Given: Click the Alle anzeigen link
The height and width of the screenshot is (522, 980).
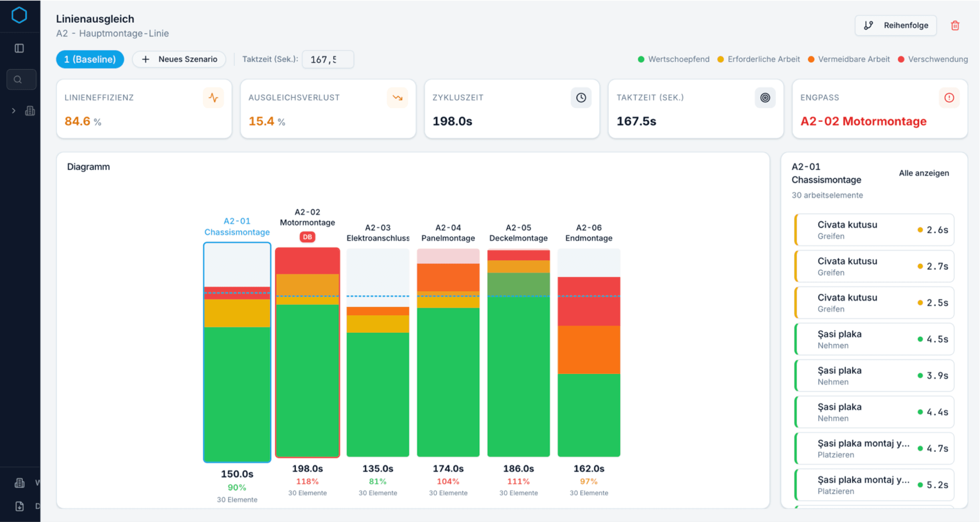Looking at the screenshot, I should tap(924, 173).
